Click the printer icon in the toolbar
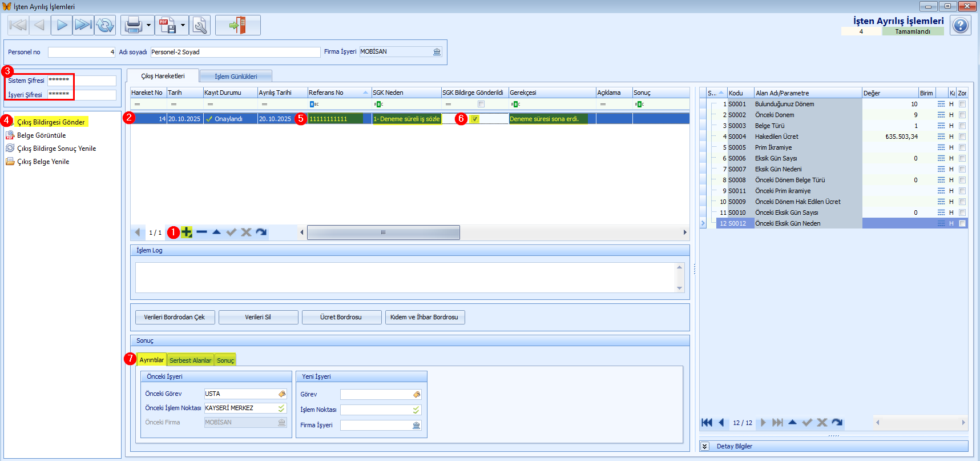The image size is (980, 461). (x=133, y=25)
